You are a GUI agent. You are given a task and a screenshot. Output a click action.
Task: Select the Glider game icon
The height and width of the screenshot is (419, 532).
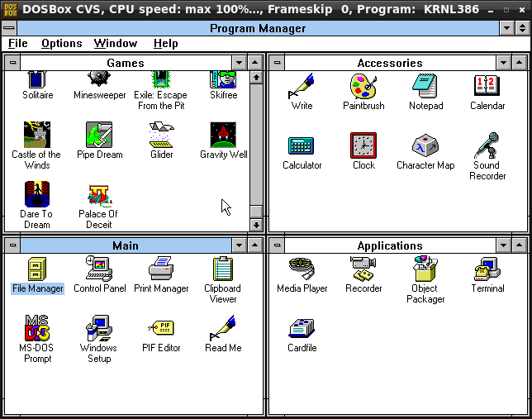(161, 135)
